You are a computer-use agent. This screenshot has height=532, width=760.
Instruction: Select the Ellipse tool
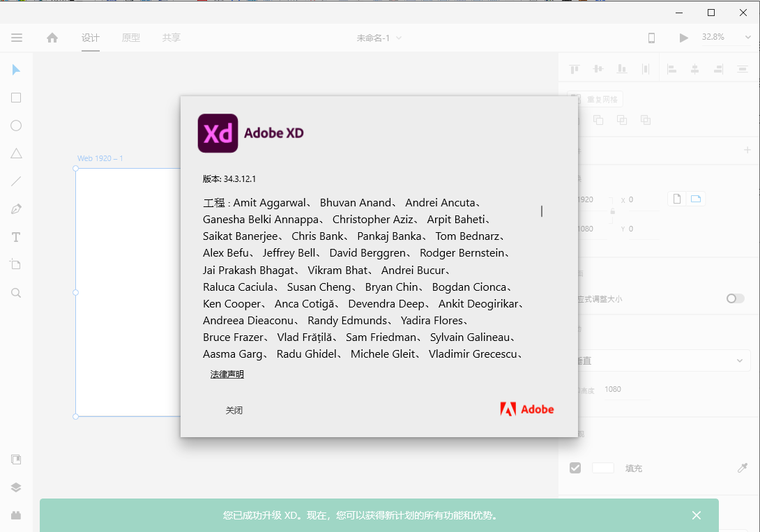click(x=16, y=126)
